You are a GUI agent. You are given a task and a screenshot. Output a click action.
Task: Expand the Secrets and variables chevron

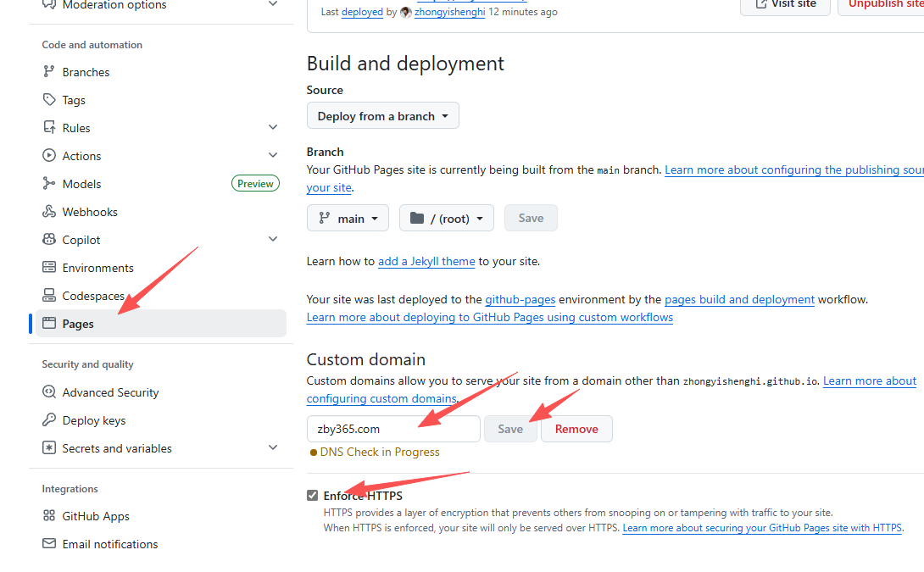273,447
